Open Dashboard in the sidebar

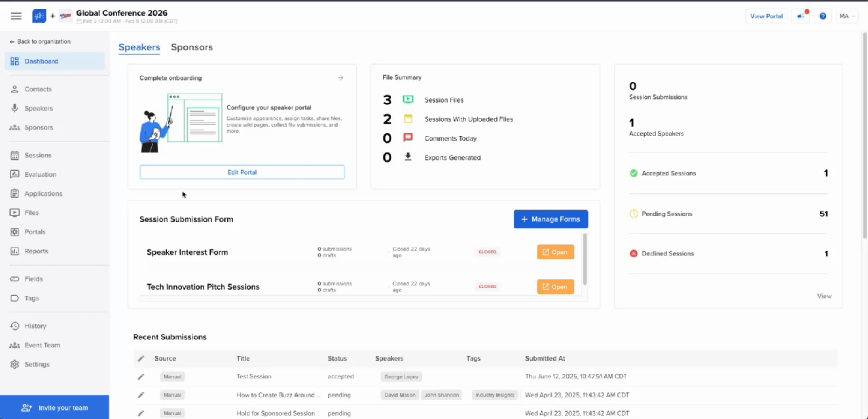click(x=55, y=61)
